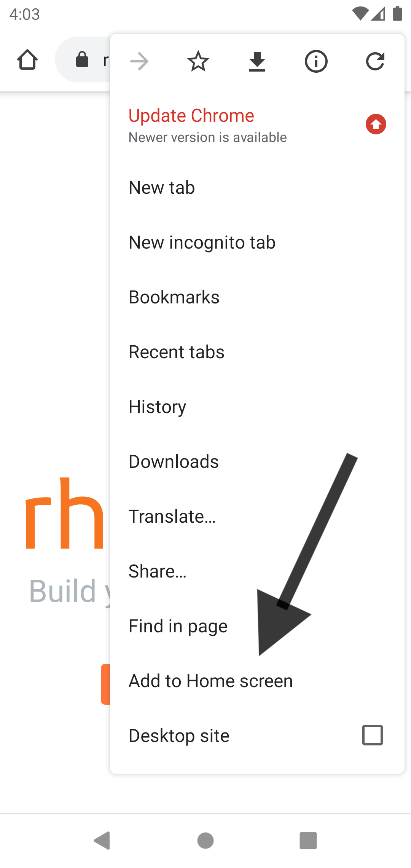The height and width of the screenshot is (868, 411).
Task: Bookmark this page with the star icon
Action: click(x=198, y=61)
